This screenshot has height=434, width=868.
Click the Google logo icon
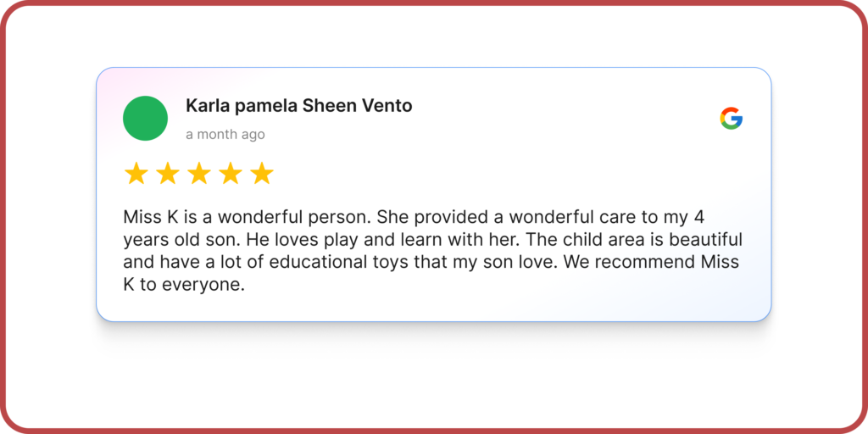[731, 119]
